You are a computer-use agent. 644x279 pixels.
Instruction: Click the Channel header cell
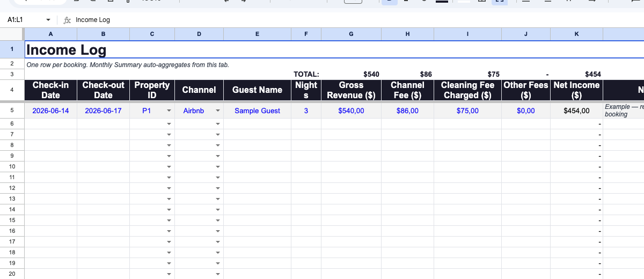click(199, 90)
